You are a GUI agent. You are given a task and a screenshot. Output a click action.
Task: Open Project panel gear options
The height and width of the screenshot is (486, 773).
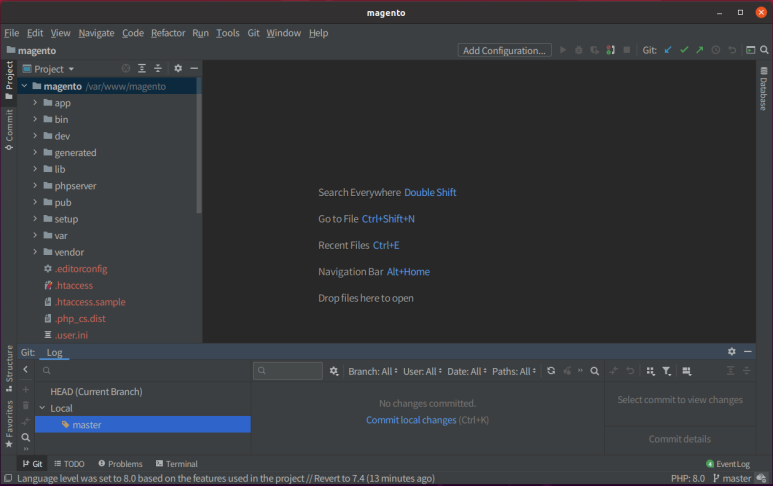(x=178, y=69)
